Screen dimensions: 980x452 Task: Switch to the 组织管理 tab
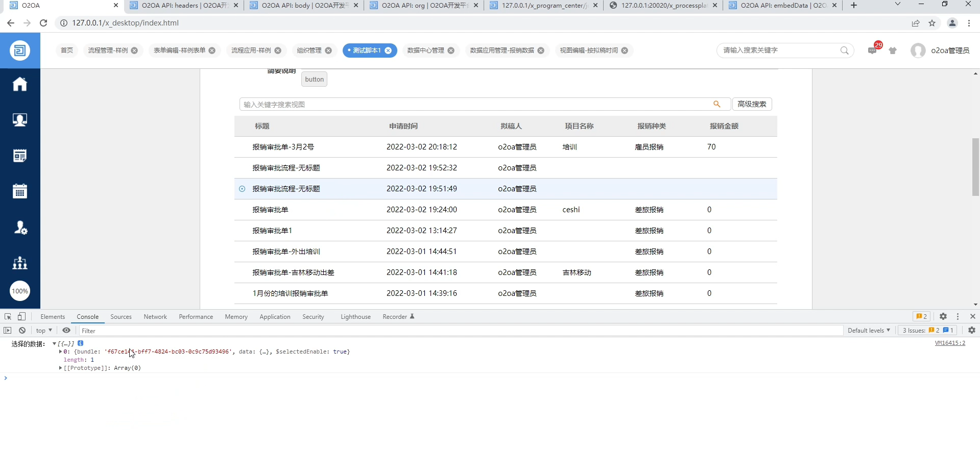coord(309,51)
